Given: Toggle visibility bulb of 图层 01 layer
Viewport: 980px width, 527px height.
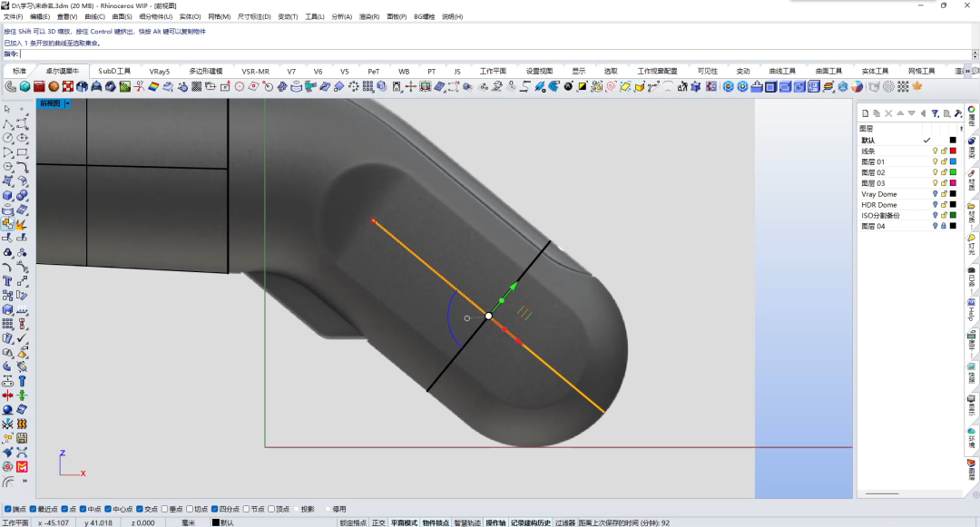Looking at the screenshot, I should pos(935,161).
